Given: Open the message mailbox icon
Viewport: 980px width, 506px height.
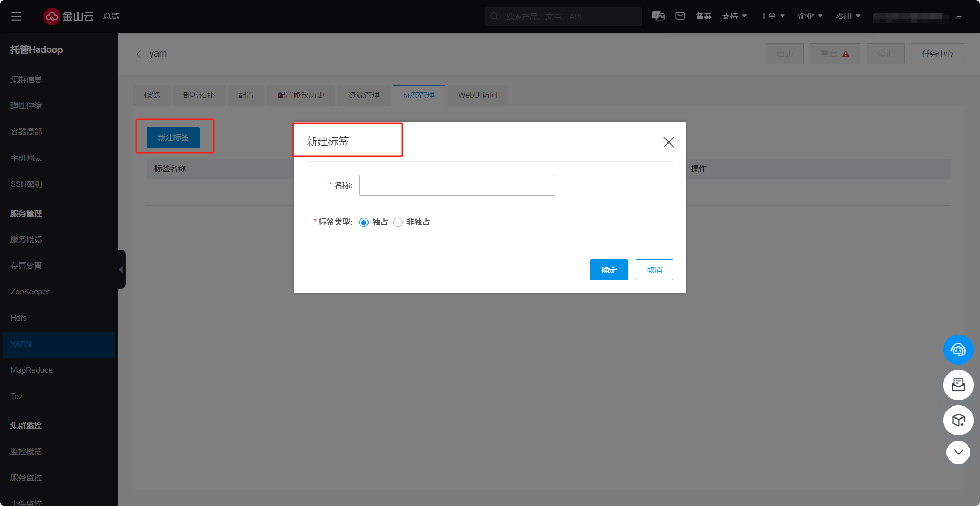Looking at the screenshot, I should [680, 16].
